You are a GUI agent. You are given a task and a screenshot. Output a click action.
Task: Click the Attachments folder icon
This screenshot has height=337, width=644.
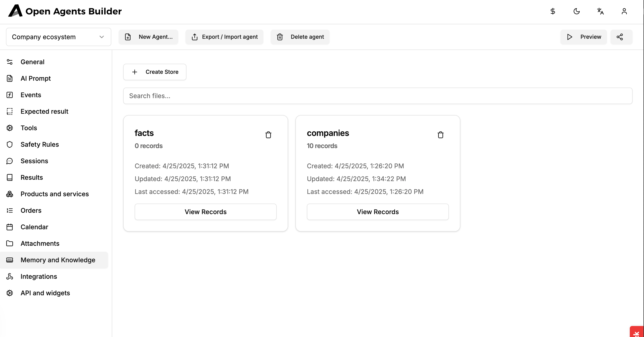pyautogui.click(x=9, y=243)
